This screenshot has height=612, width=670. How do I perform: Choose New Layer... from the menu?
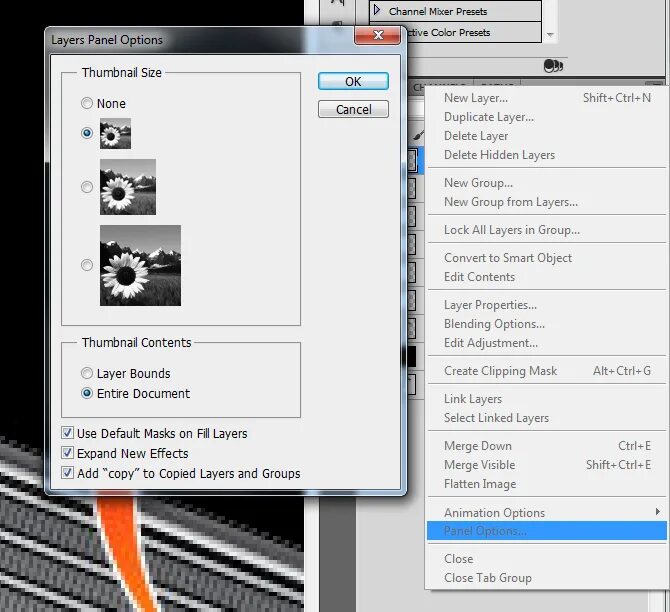(547, 98)
